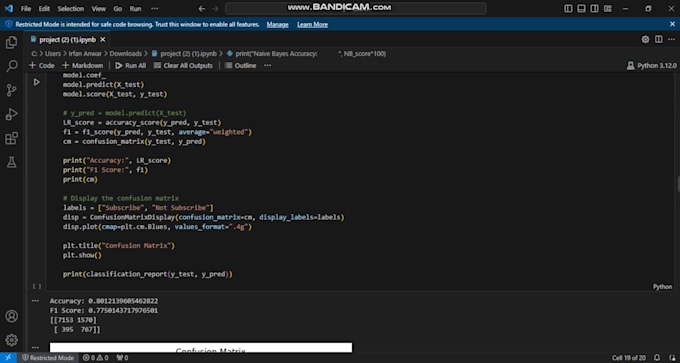The image size is (680, 363).
Task: Click the Cell 19 of 20 indicator
Action: (629, 358)
